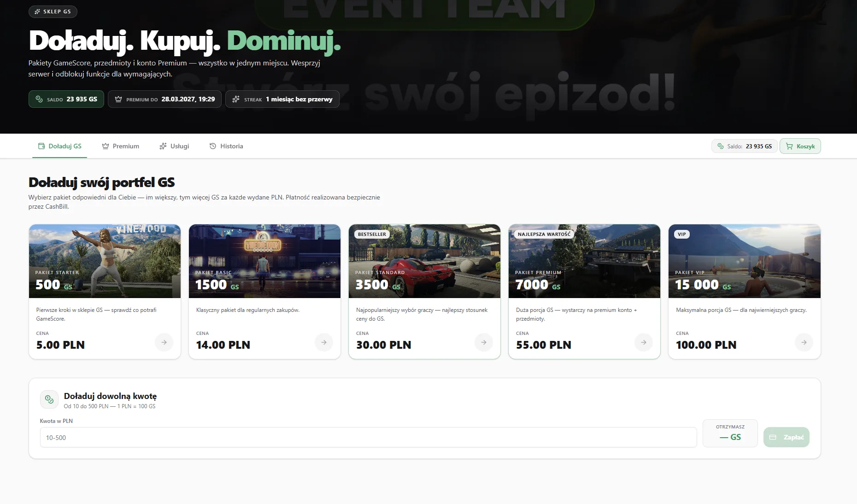Image resolution: width=857 pixels, height=504 pixels.
Task: Click the Zapłać pay button
Action: (787, 437)
